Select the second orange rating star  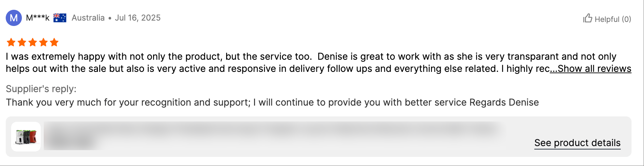click(22, 42)
